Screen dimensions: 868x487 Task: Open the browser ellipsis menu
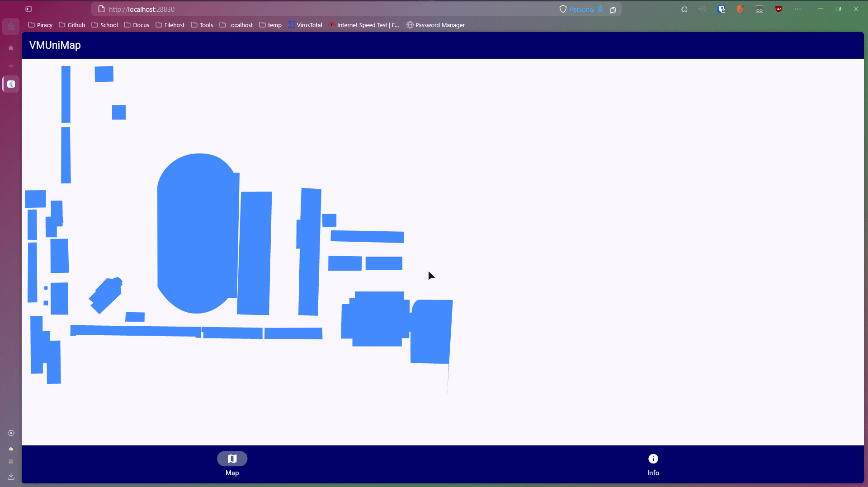(797, 9)
